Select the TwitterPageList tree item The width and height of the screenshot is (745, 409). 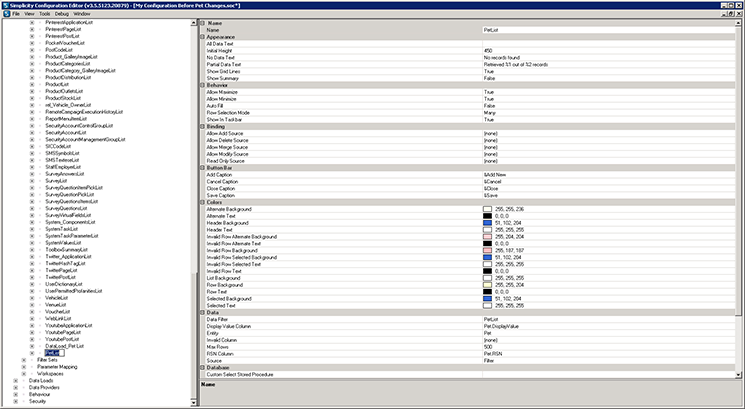(x=61, y=270)
